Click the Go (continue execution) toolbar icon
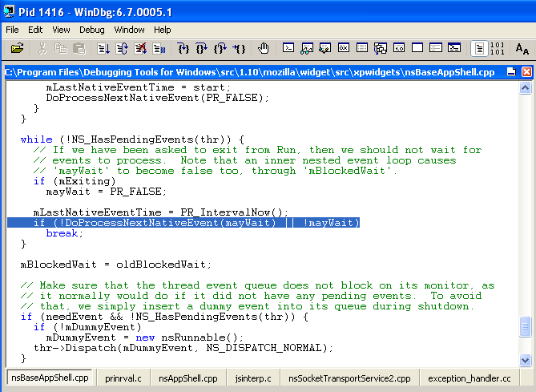Viewport: 536px width, 392px height. coord(103,48)
